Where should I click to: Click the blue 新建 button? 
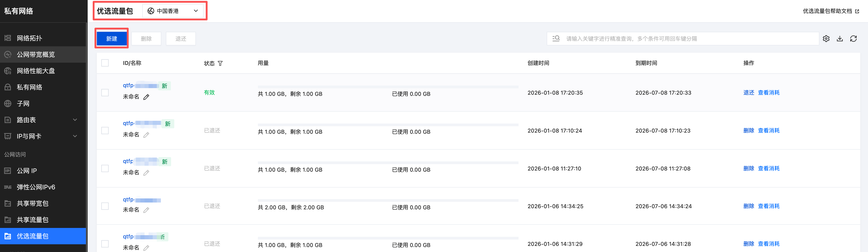coord(112,39)
